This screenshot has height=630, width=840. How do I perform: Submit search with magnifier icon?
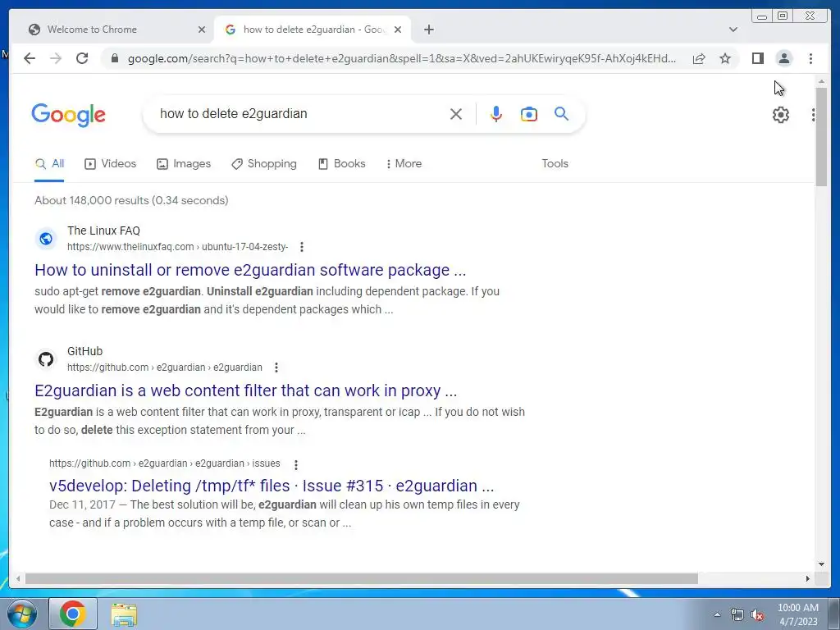pos(561,113)
